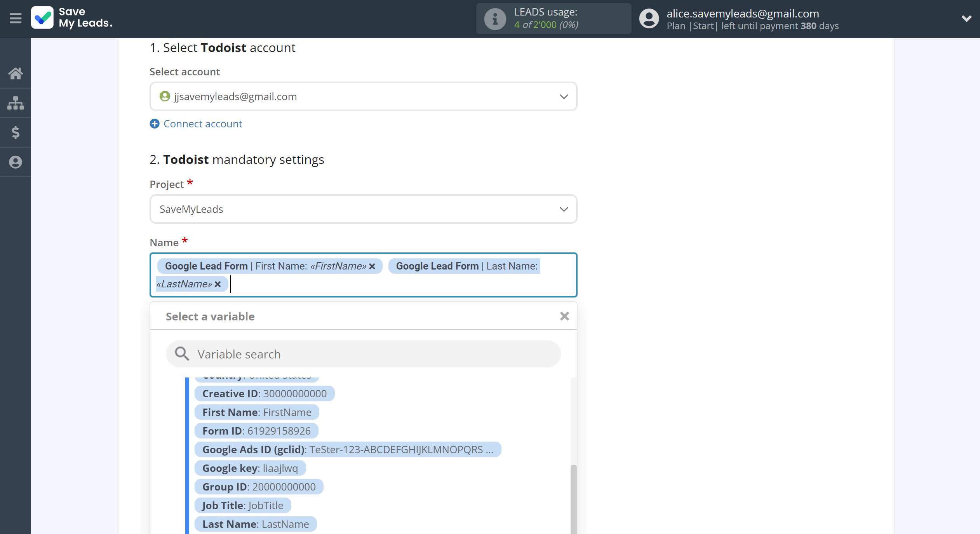This screenshot has height=534, width=980.
Task: Click the alice.savemyleads@gmail.com account text
Action: (743, 13)
